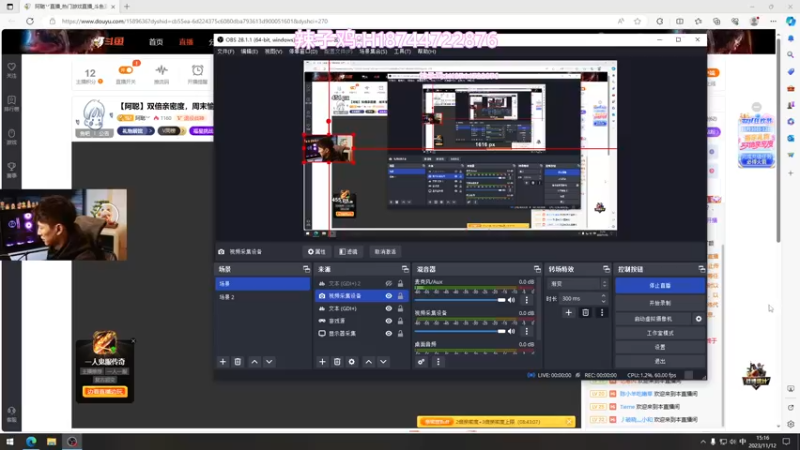The width and height of the screenshot is (800, 450).
Task: Hide the 文本 (GDI+) source via its eye icon
Action: [x=389, y=309]
